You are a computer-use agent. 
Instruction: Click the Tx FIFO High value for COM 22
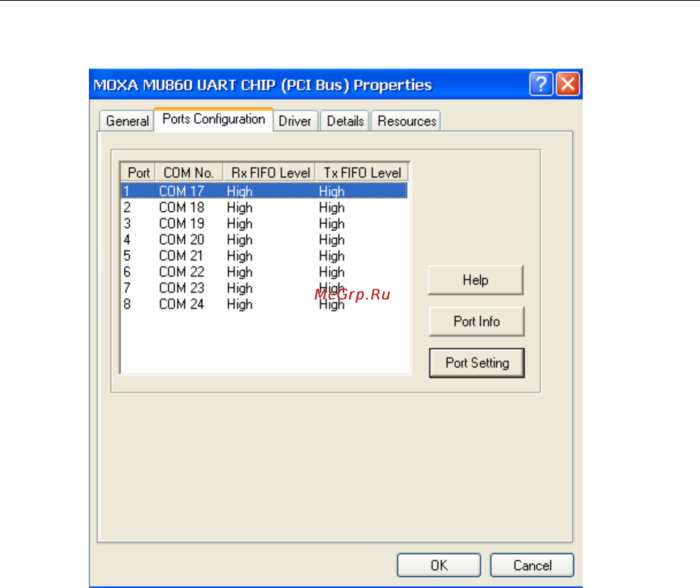click(x=332, y=272)
